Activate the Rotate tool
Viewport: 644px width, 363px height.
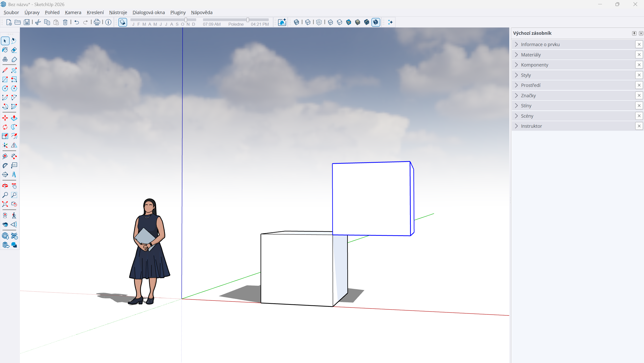pyautogui.click(x=5, y=127)
